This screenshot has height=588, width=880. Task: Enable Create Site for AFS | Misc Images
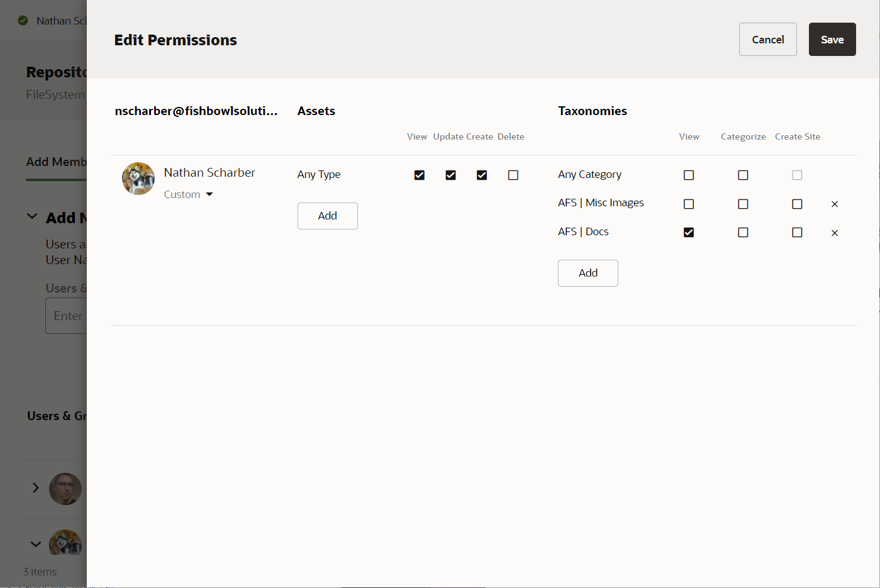coord(797,204)
